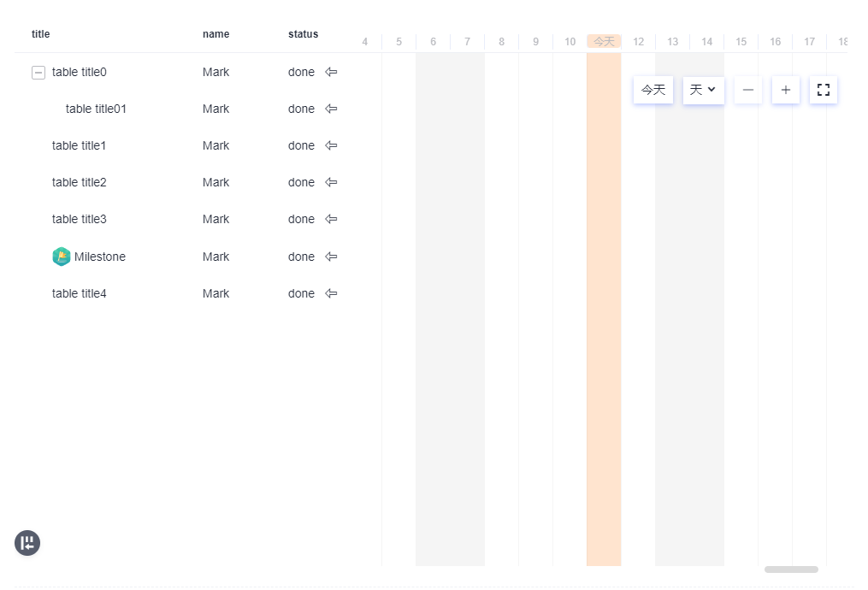The width and height of the screenshot is (868, 590).
Task: Click day 9 in the timeline header
Action: (536, 42)
